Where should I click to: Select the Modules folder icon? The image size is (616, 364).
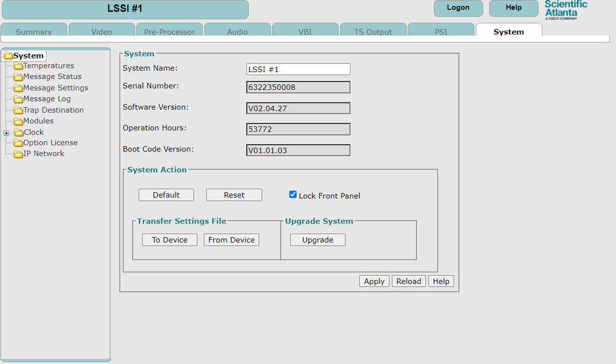18,121
